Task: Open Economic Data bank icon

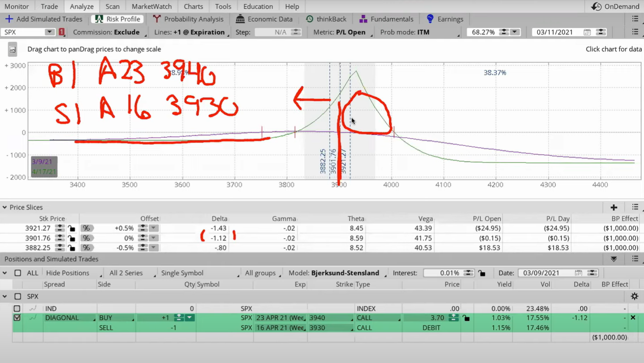Action: tap(240, 19)
